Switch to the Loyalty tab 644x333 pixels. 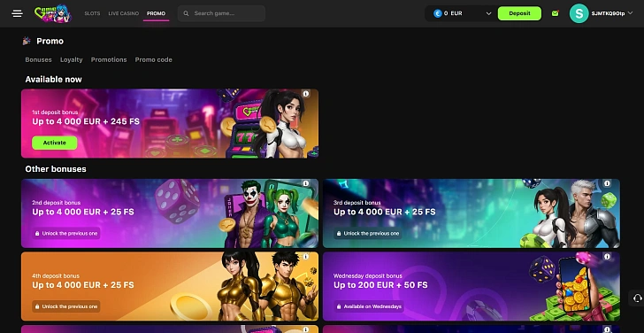pos(72,59)
